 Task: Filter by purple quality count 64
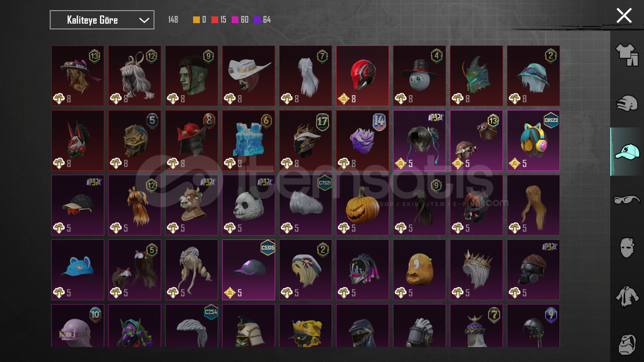click(x=262, y=20)
